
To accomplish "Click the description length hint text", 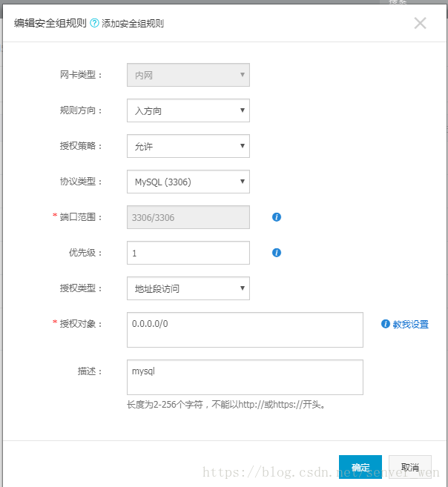I will [226, 405].
